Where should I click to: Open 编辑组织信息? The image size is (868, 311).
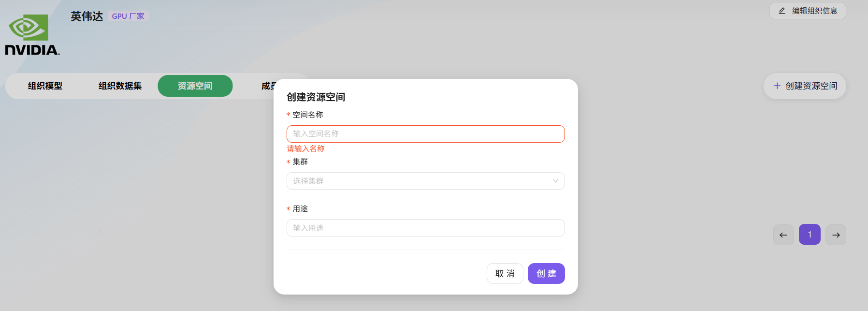[x=807, y=10]
